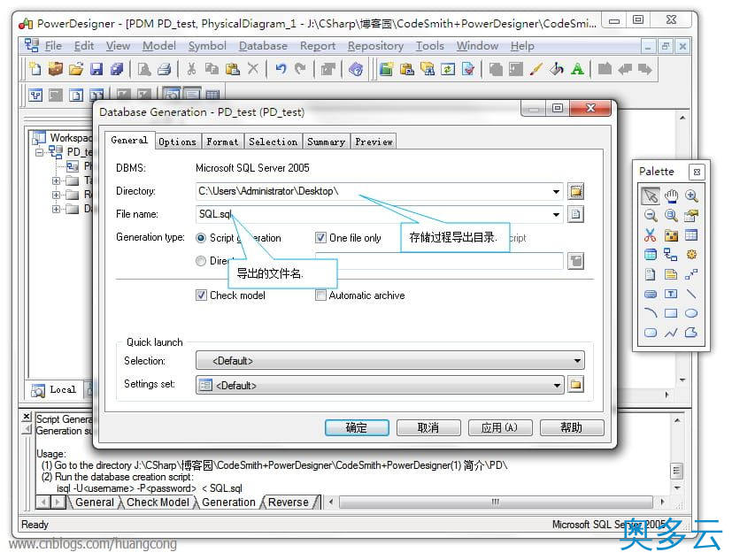Click the 取消 (Cancel) button

pyautogui.click(x=428, y=427)
